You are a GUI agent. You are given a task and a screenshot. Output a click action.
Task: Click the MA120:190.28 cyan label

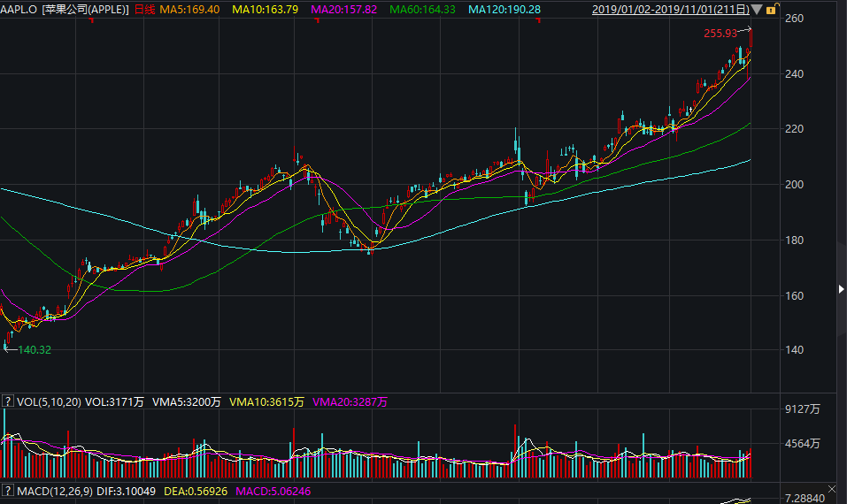pyautogui.click(x=504, y=10)
